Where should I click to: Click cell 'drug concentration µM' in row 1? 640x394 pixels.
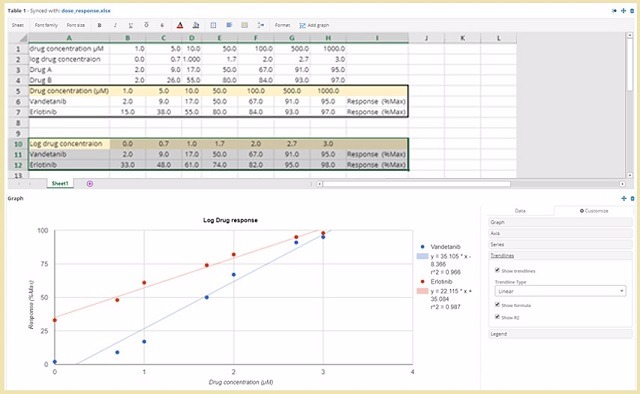pos(69,49)
